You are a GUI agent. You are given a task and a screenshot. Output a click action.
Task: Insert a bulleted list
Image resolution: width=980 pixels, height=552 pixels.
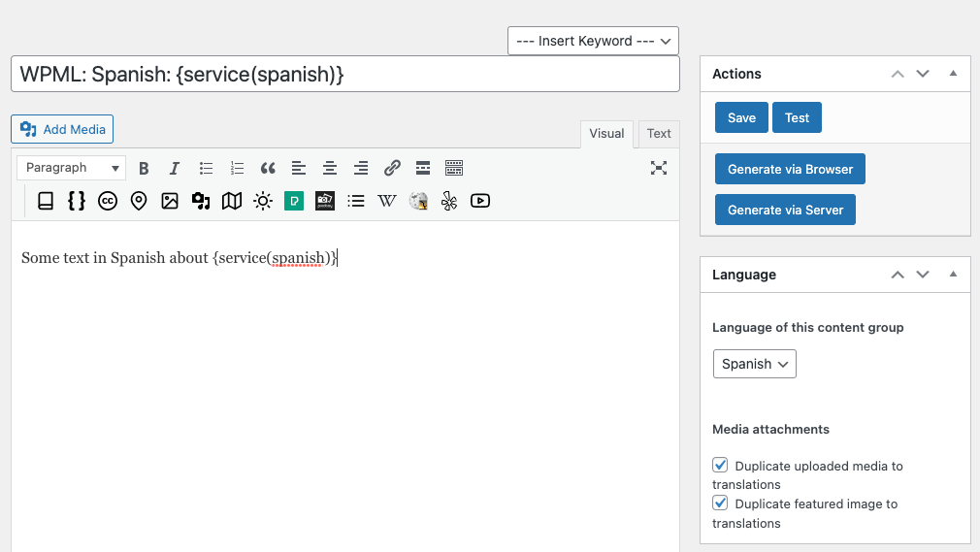click(x=206, y=168)
